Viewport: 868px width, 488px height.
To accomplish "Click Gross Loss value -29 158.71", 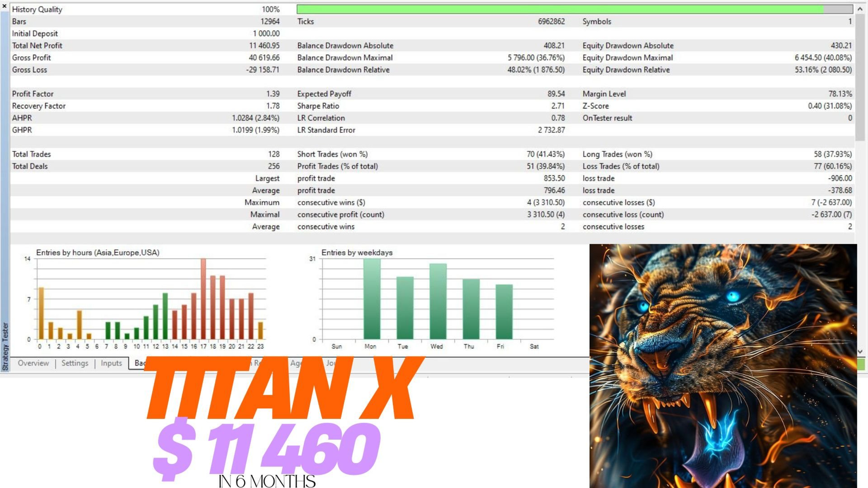I will [x=263, y=69].
